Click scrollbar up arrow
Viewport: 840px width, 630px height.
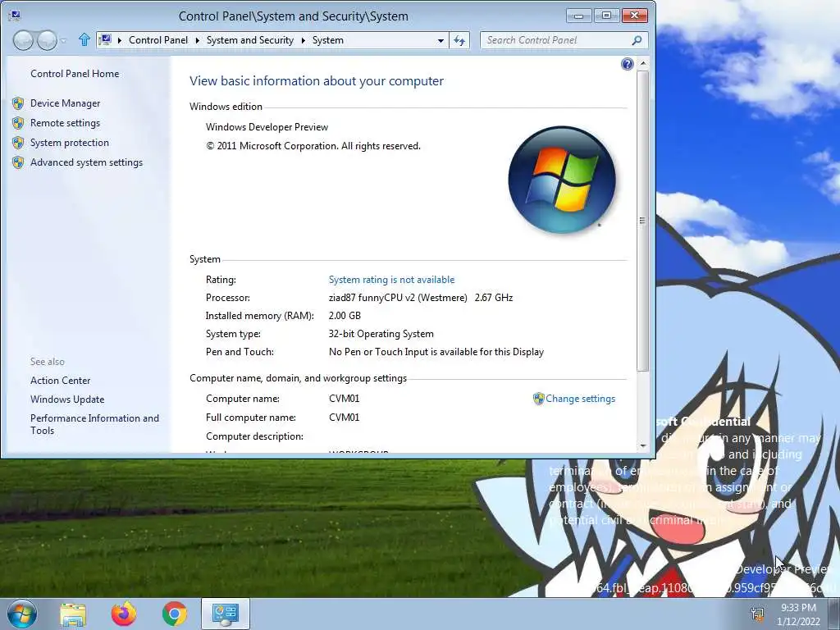point(643,64)
